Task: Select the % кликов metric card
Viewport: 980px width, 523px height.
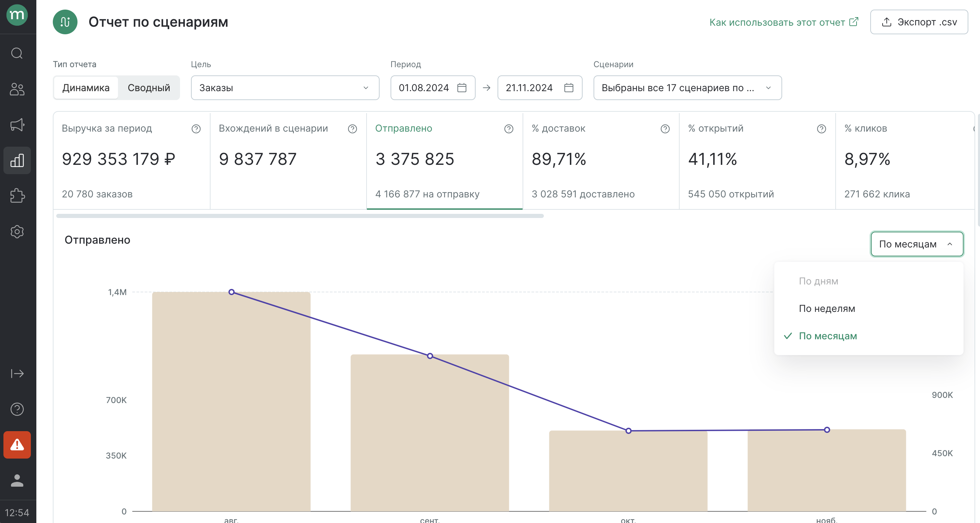Action: tap(906, 161)
